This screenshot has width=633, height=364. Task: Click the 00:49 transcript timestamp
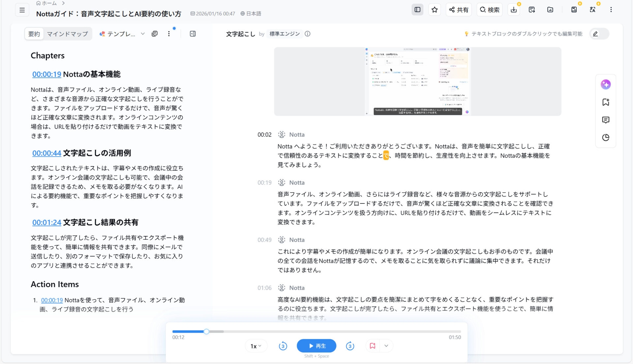point(264,240)
